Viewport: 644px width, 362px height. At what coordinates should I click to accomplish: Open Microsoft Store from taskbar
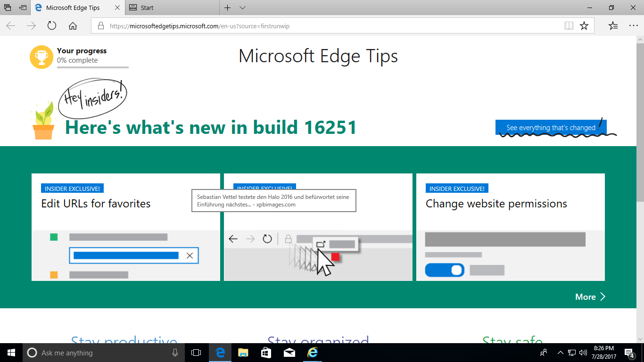(x=266, y=353)
